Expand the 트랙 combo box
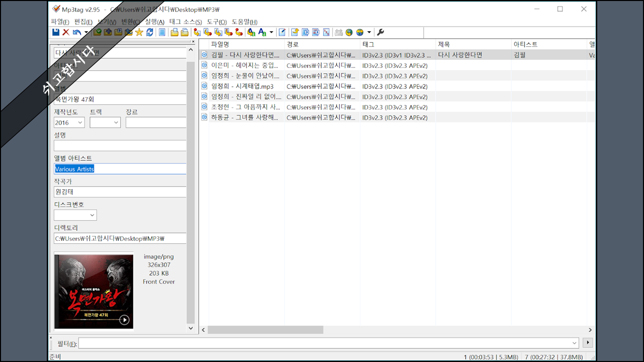This screenshot has width=644, height=362. coord(116,123)
